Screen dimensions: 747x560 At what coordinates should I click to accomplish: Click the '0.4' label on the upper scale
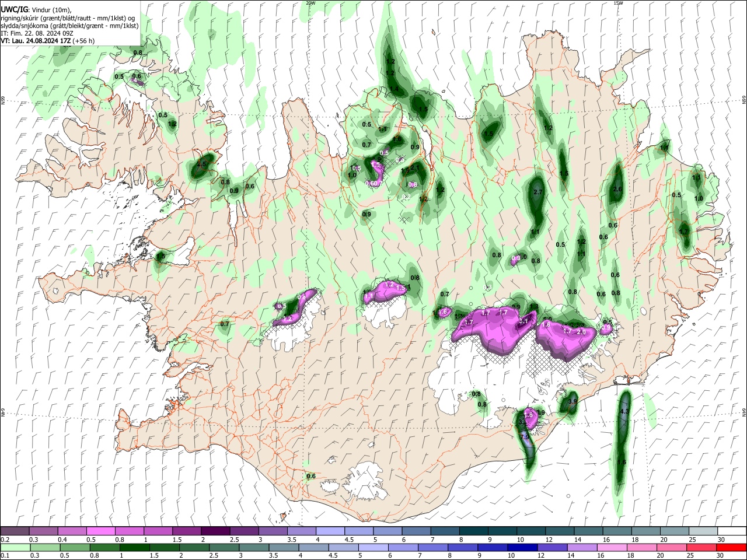coord(62,540)
